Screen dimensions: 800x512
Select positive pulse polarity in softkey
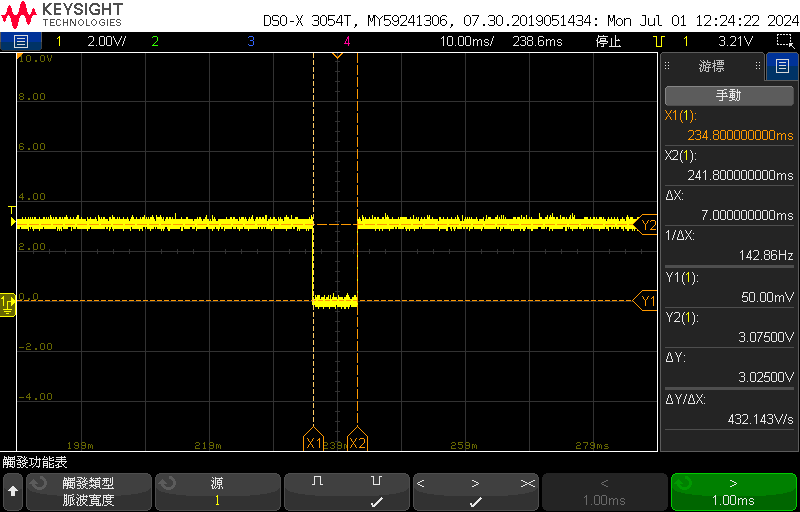tap(318, 482)
